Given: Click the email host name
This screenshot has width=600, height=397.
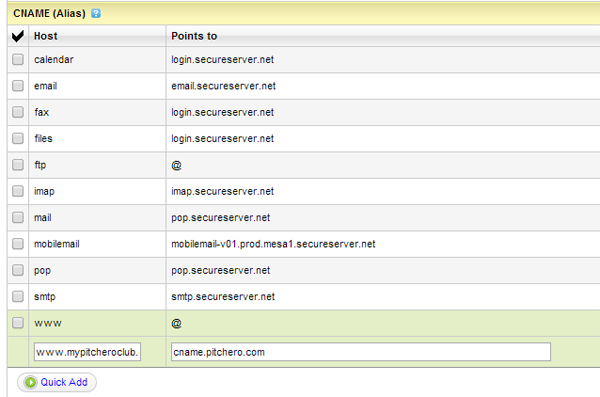Looking at the screenshot, I should (x=46, y=86).
